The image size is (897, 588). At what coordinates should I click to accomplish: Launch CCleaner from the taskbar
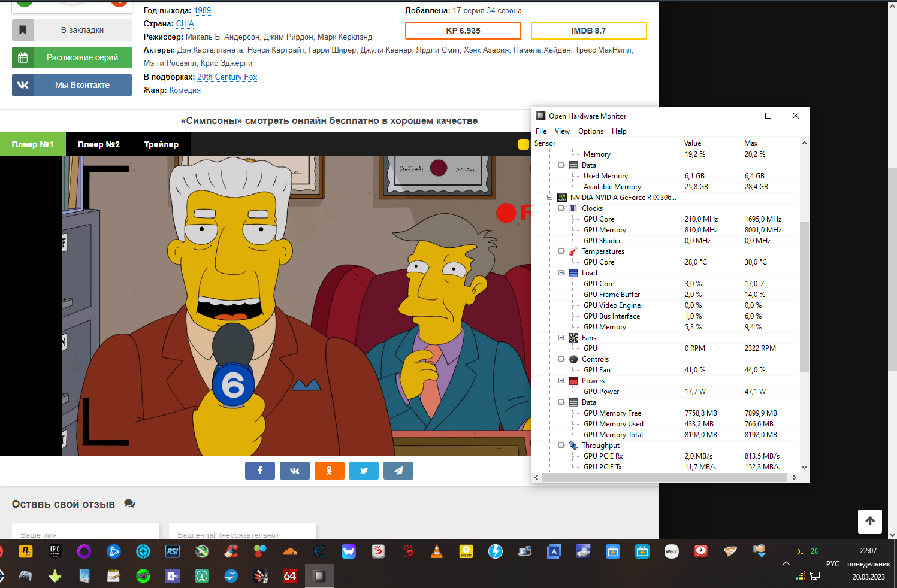[231, 551]
